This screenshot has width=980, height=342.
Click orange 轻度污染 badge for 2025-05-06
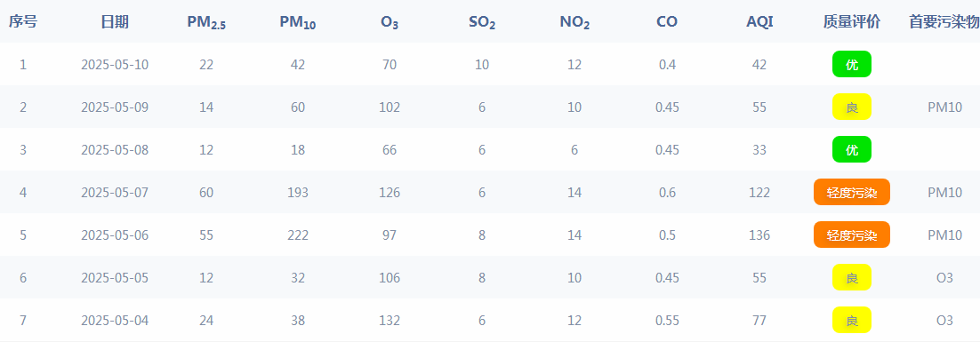pyautogui.click(x=851, y=235)
